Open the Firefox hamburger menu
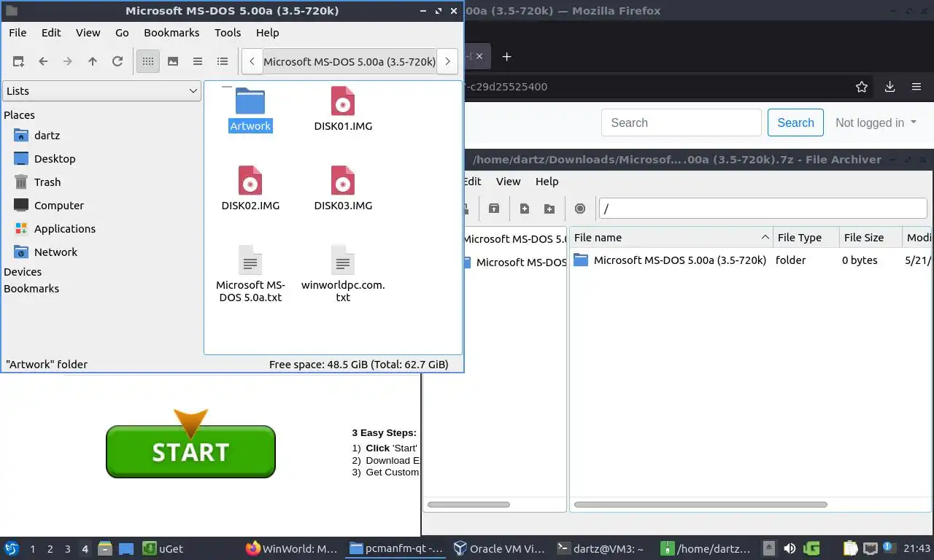934x560 pixels. point(916,87)
